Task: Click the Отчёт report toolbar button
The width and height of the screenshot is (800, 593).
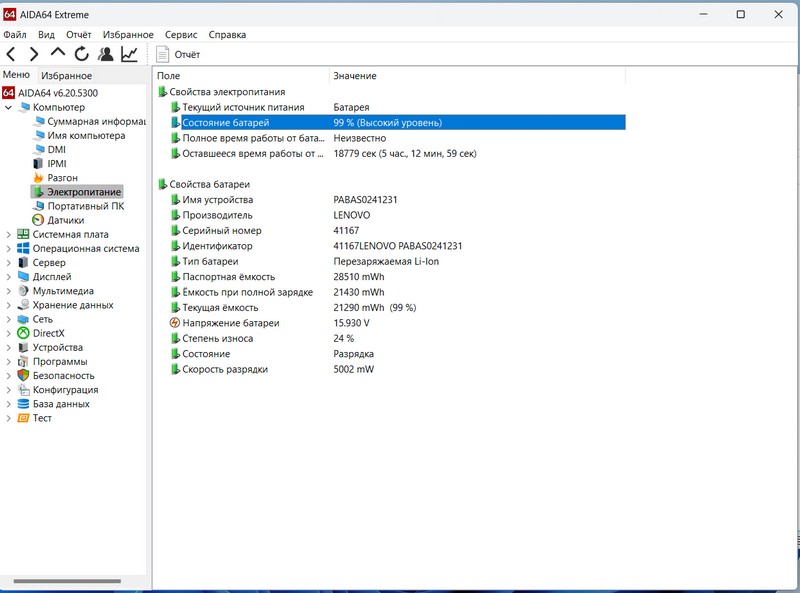Action: [178, 54]
